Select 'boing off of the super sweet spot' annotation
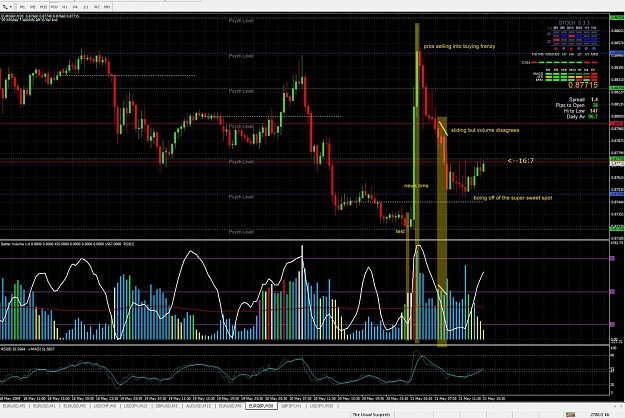Image resolution: width=625 pixels, height=418 pixels. coord(513,198)
